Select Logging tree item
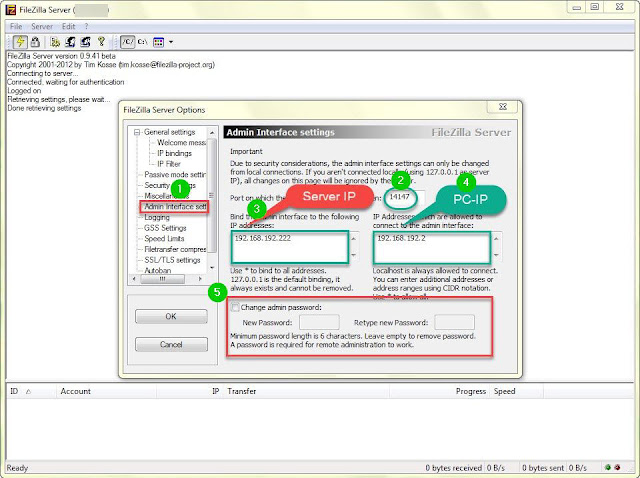This screenshot has height=478, width=640. [x=157, y=218]
